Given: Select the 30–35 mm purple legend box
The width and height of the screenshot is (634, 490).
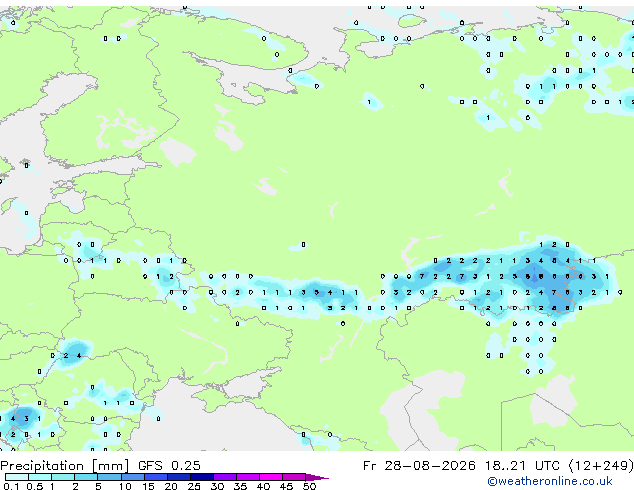Looking at the screenshot, I should (225, 477).
